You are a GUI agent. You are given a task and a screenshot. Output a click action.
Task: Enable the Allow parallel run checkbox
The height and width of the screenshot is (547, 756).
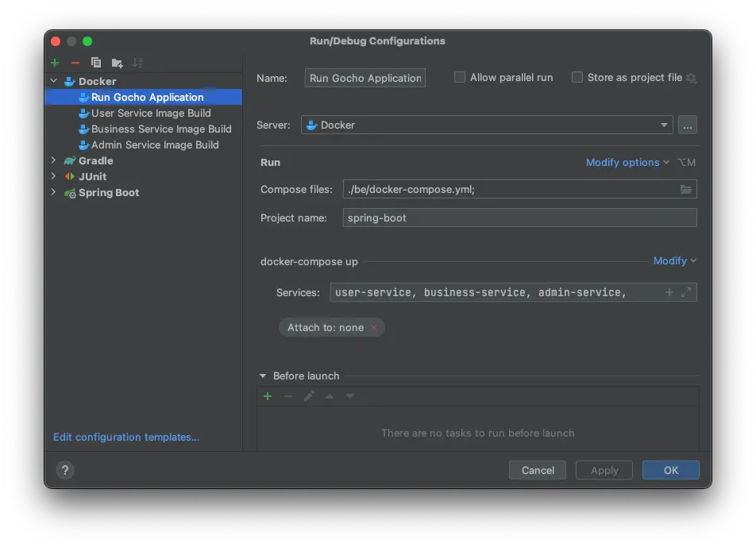(460, 77)
